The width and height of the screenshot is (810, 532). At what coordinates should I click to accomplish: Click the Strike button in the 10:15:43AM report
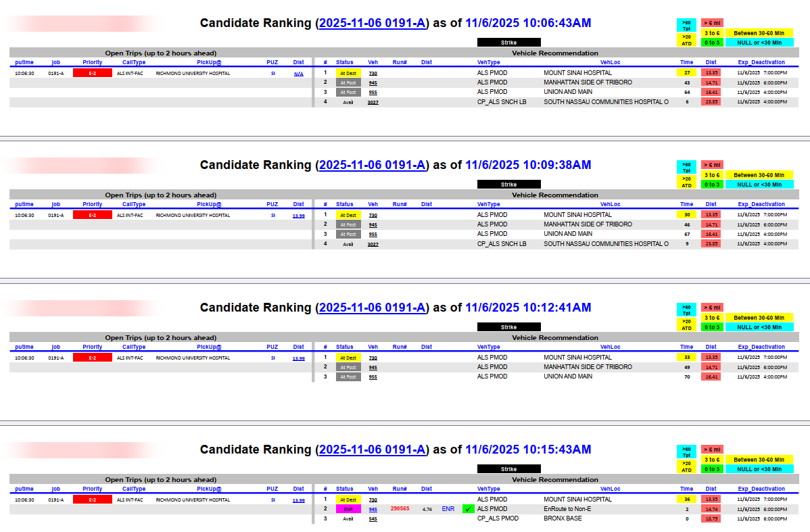pyautogui.click(x=509, y=469)
